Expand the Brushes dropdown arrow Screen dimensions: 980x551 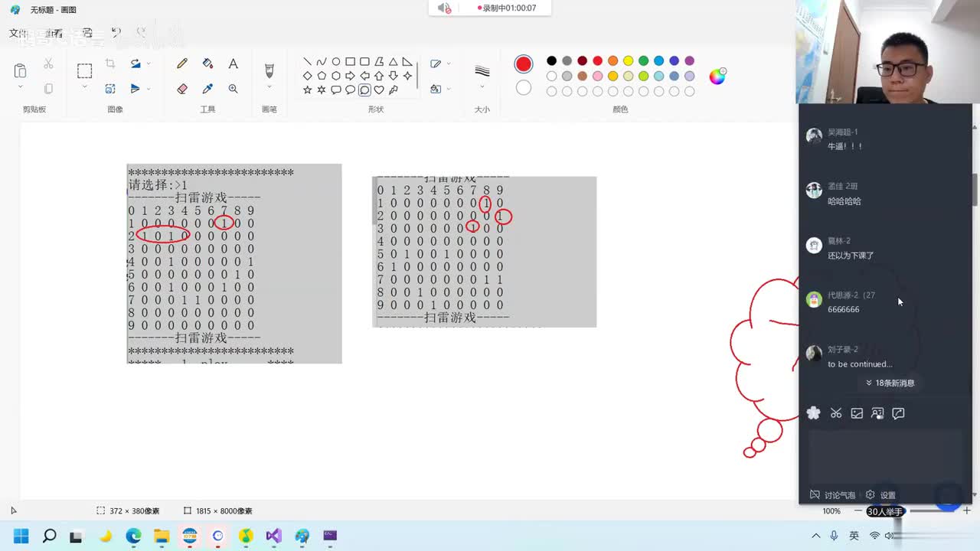269,86
